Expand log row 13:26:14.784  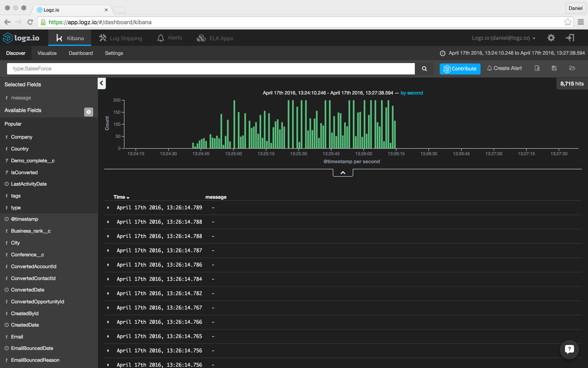click(108, 279)
